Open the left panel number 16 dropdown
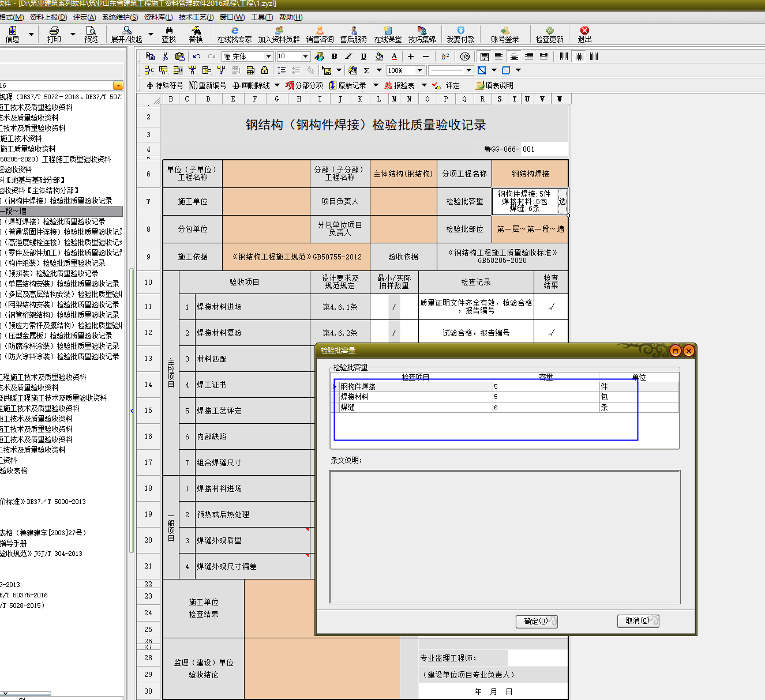765x700 pixels. 118,85
